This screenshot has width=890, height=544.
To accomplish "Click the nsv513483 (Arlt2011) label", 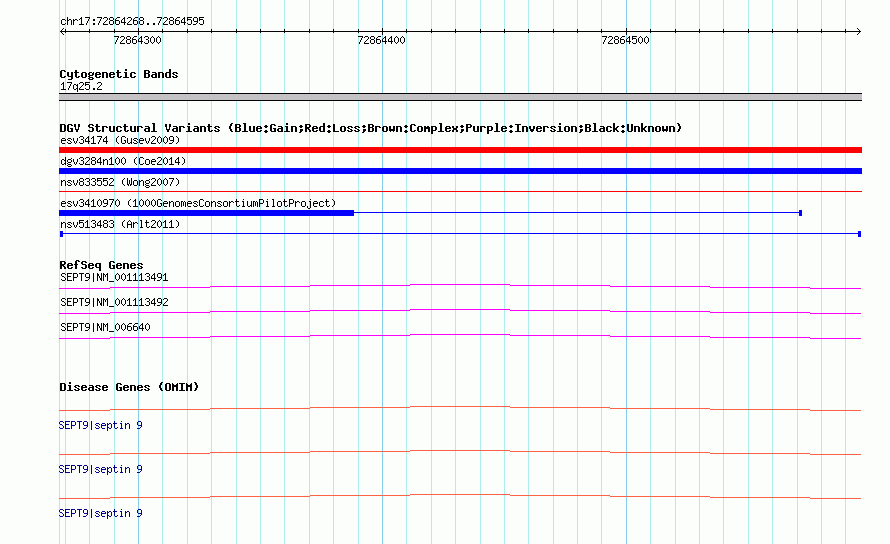I will pos(120,224).
